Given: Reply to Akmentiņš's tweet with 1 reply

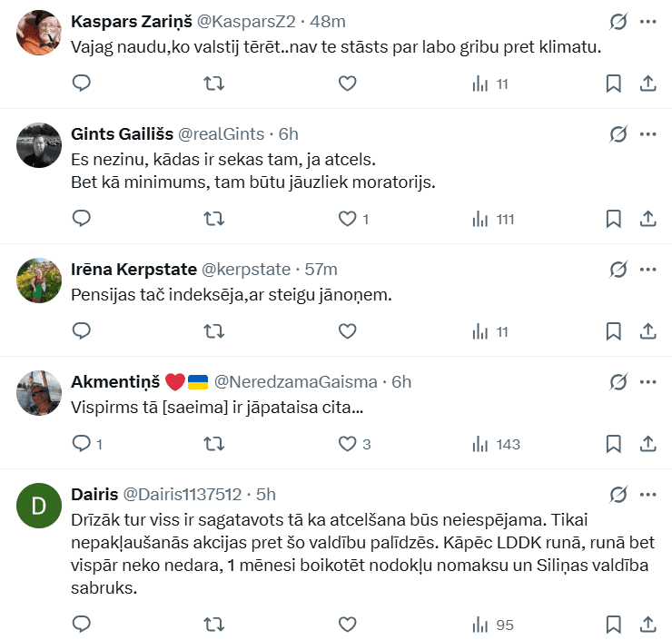Looking at the screenshot, I should click(x=81, y=444).
